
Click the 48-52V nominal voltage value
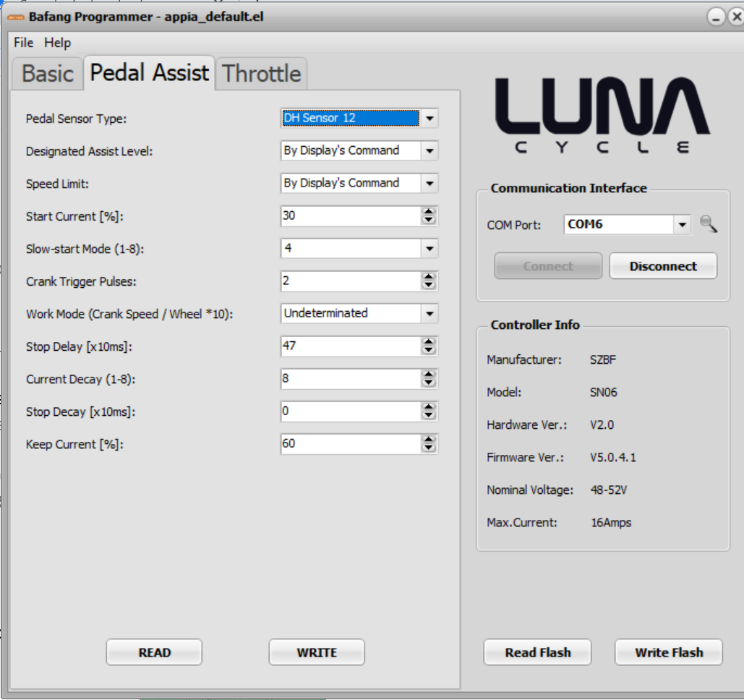[x=609, y=490]
